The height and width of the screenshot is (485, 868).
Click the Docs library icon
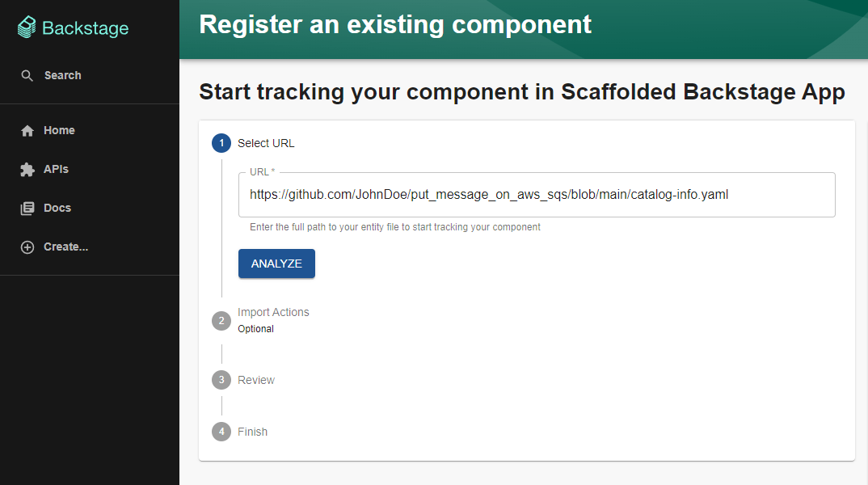pos(27,209)
